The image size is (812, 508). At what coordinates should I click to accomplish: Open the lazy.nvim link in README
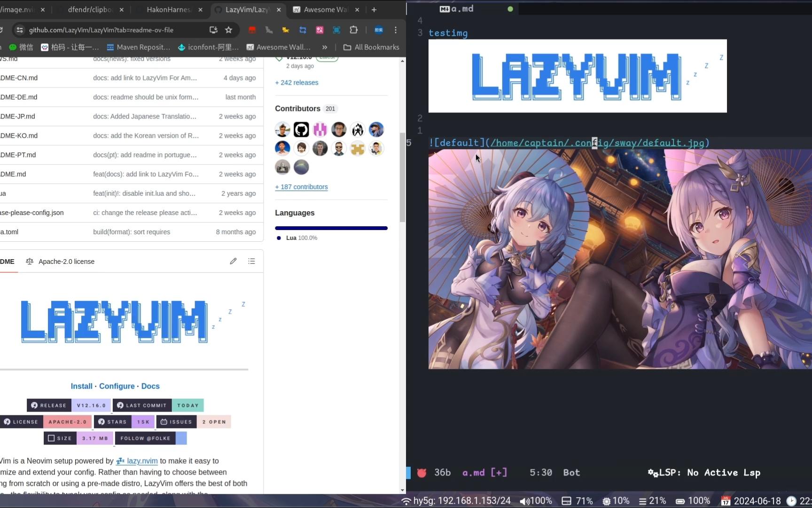(137, 461)
